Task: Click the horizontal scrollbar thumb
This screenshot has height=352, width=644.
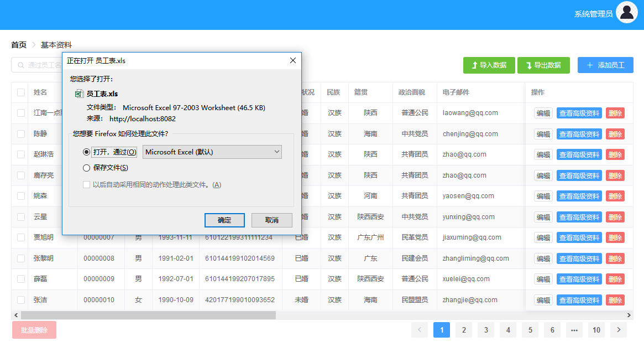Action: tap(148, 315)
